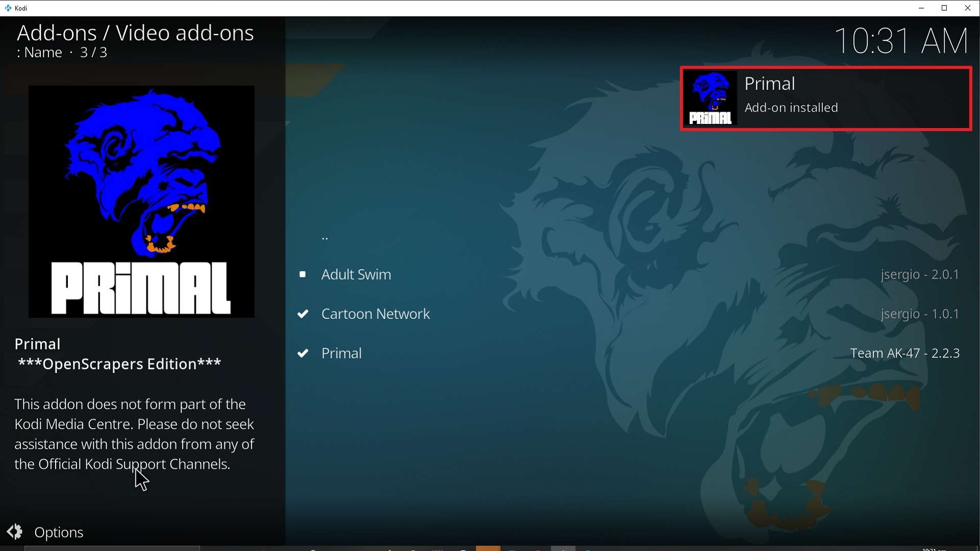Viewport: 980px width, 551px height.
Task: Click the 'Name · 3 / 3' sort label
Action: pyautogui.click(x=62, y=53)
